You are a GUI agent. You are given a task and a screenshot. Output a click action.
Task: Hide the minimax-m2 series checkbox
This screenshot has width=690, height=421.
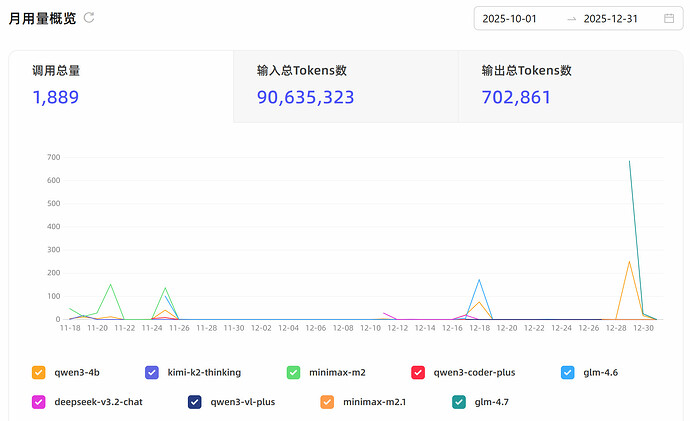click(294, 373)
